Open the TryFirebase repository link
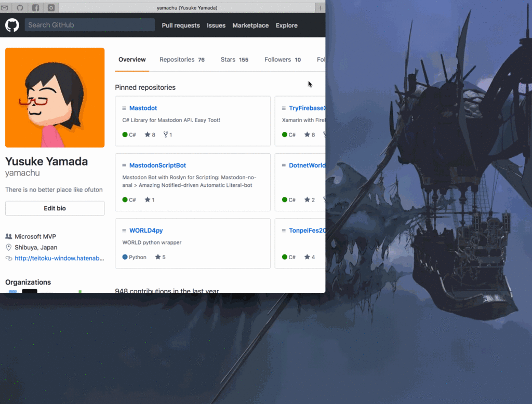This screenshot has width=532, height=404. [307, 108]
